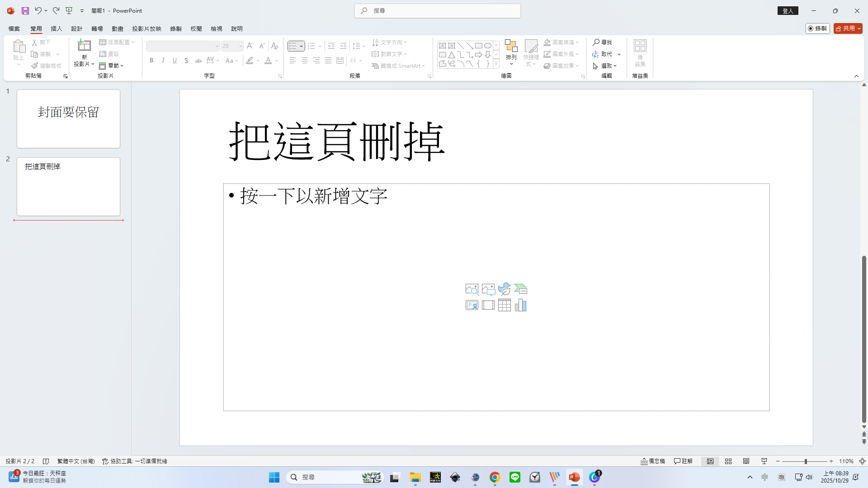Click the Save icon in title bar
868x488 pixels.
pyautogui.click(x=25, y=10)
